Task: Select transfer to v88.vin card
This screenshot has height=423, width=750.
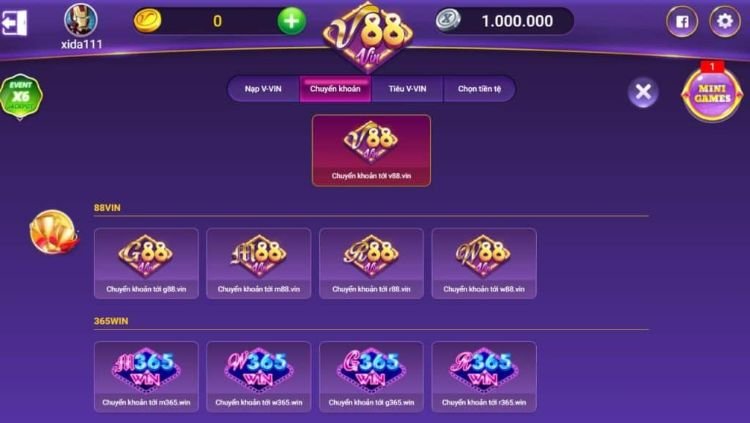Action: [371, 150]
